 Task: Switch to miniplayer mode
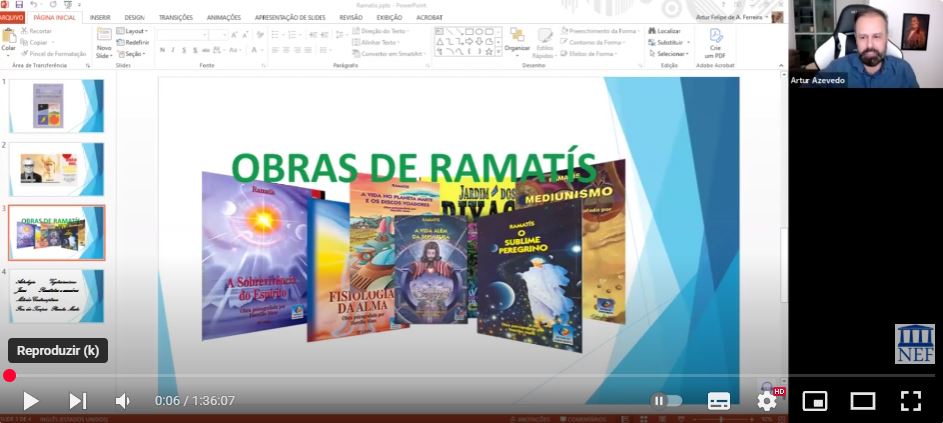click(815, 401)
